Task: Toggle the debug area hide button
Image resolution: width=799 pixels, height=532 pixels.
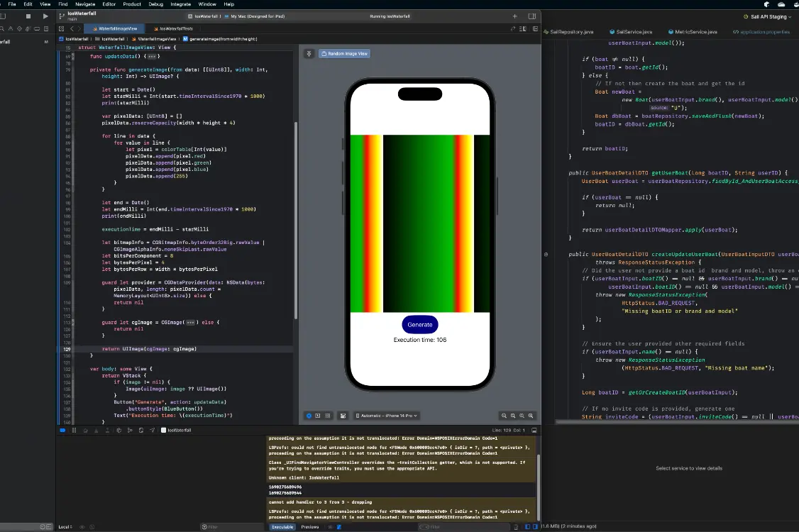Action: 534,430
